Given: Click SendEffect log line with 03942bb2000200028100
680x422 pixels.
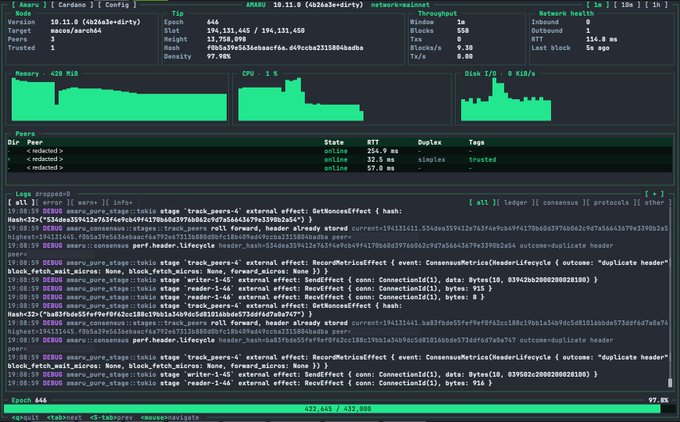Looking at the screenshot, I should pyautogui.click(x=302, y=280).
